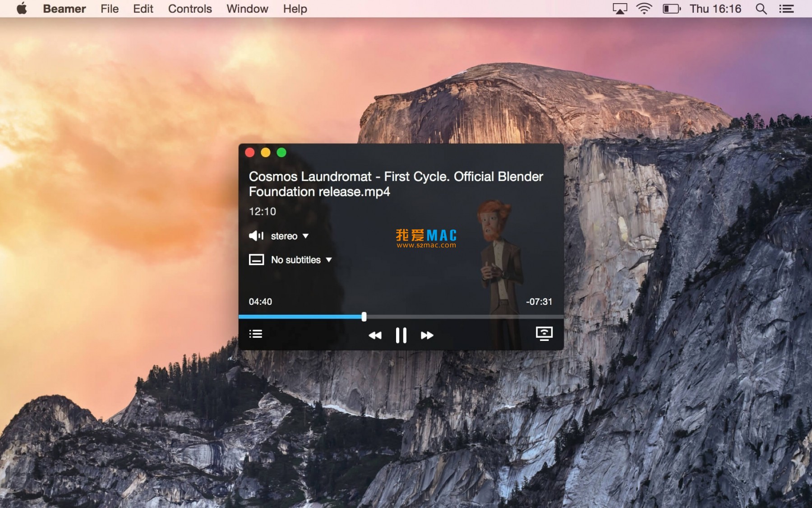The width and height of the screenshot is (812, 508).
Task: Open the Wi-Fi status menu
Action: pos(644,8)
